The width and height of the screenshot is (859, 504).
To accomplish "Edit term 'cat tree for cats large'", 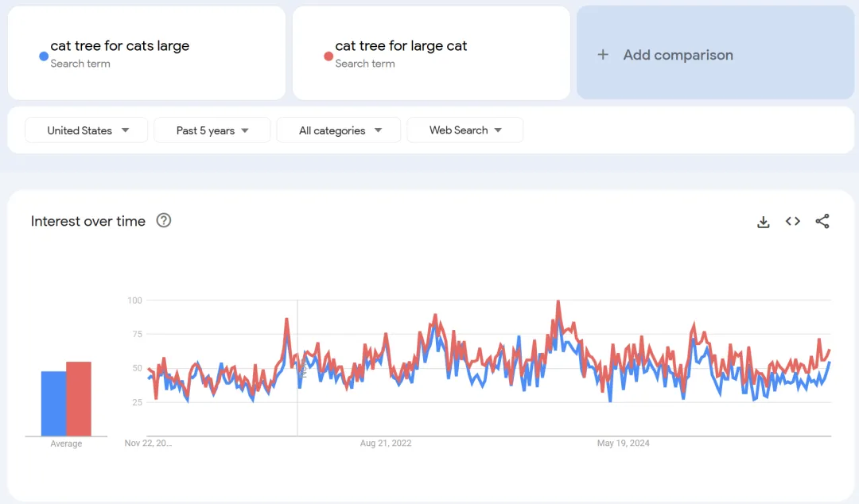I will (120, 46).
